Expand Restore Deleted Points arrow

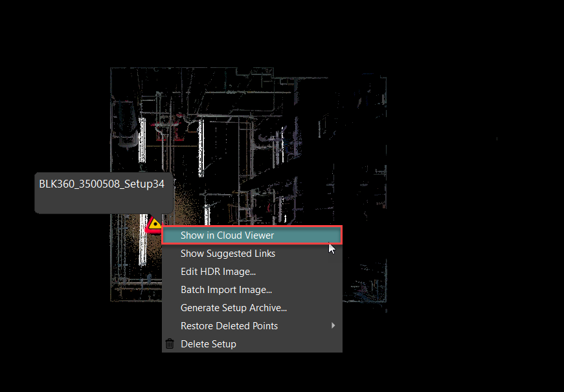333,325
